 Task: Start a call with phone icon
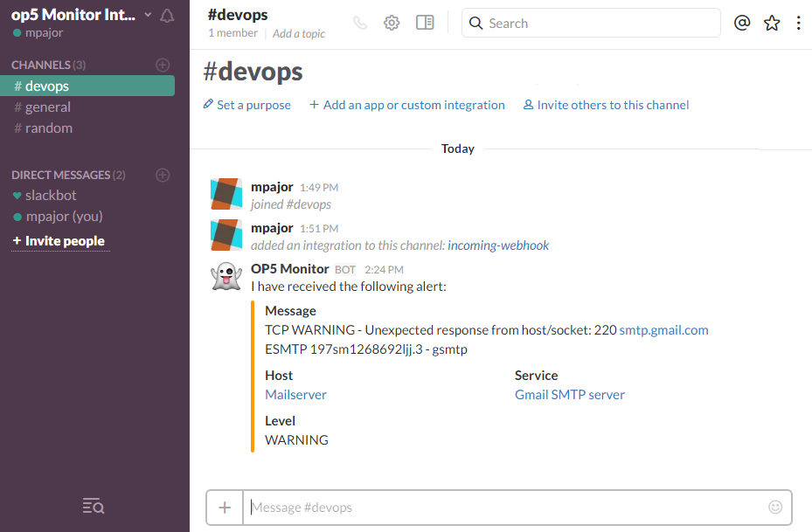[360, 23]
